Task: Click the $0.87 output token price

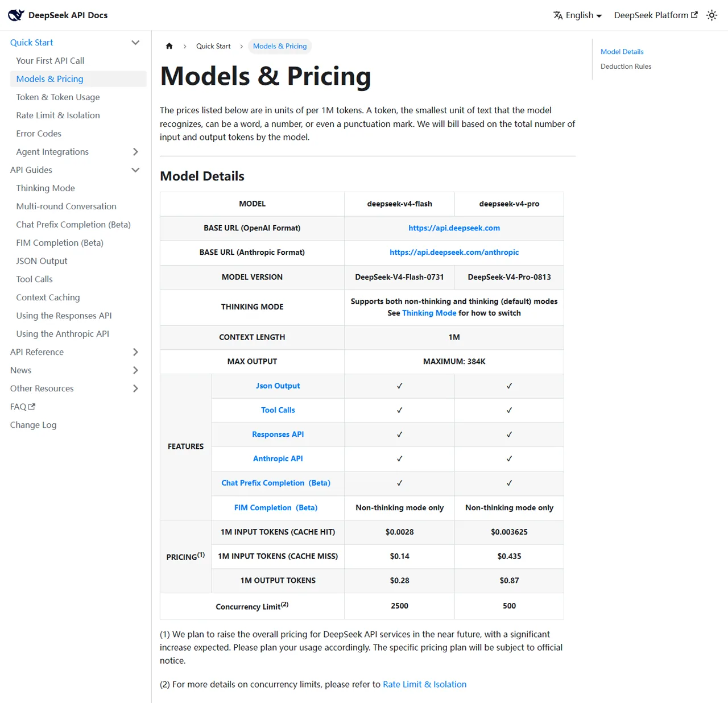Action: click(x=509, y=581)
